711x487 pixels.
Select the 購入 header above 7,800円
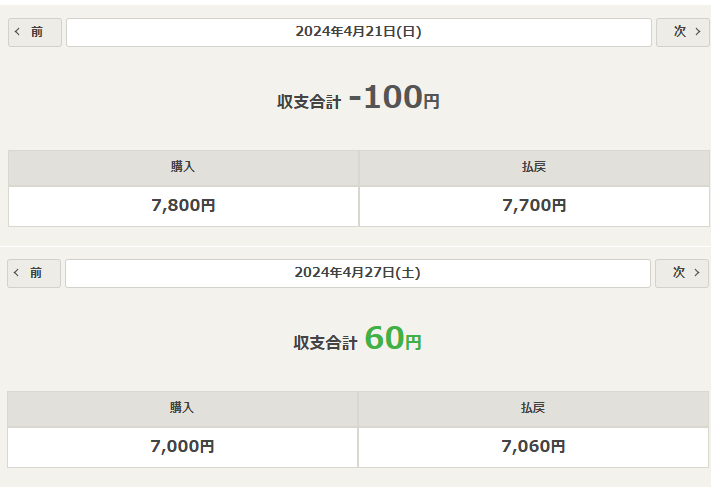tap(183, 168)
